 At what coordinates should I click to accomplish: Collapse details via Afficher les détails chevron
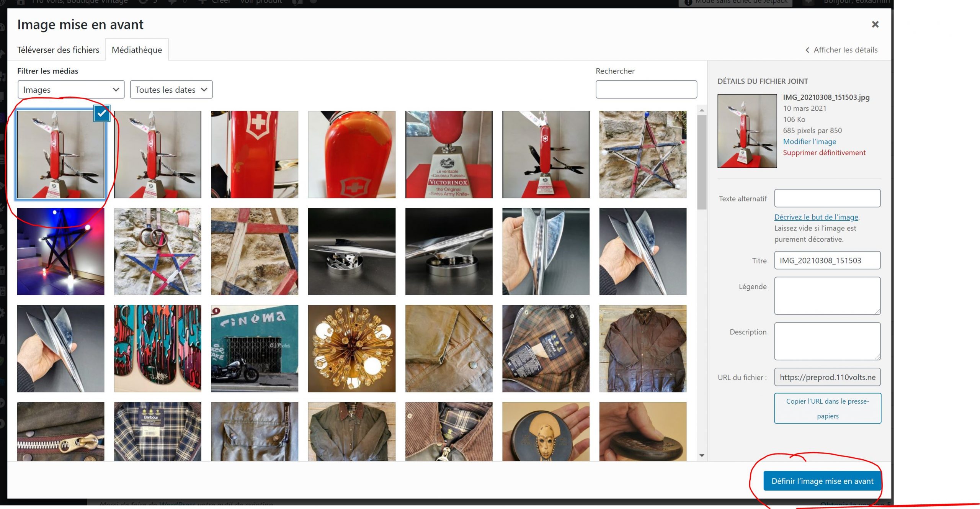[x=808, y=50]
